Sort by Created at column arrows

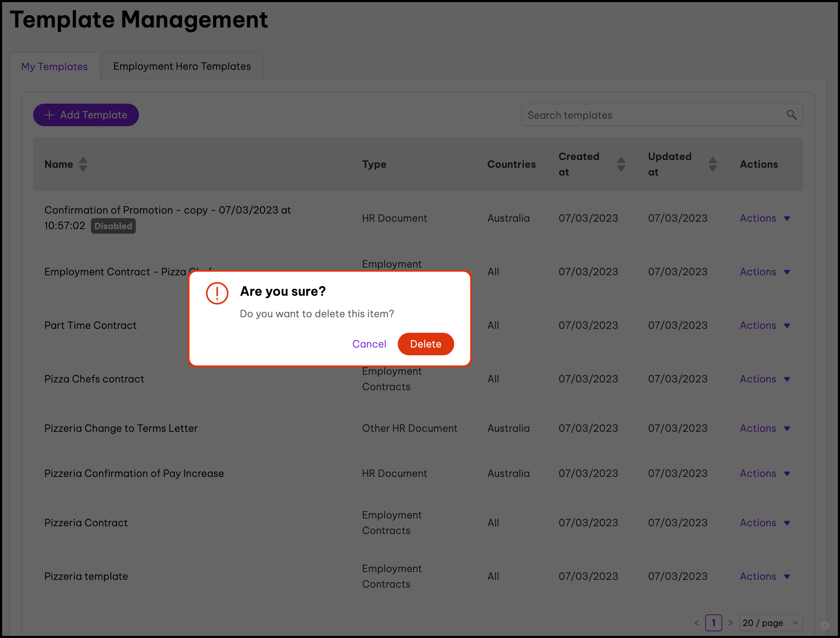621,165
